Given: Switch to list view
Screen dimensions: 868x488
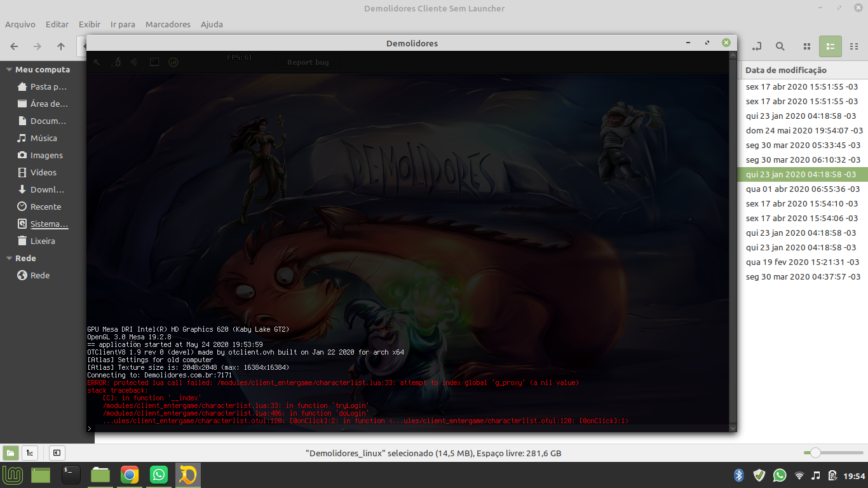Looking at the screenshot, I should pyautogui.click(x=831, y=46).
